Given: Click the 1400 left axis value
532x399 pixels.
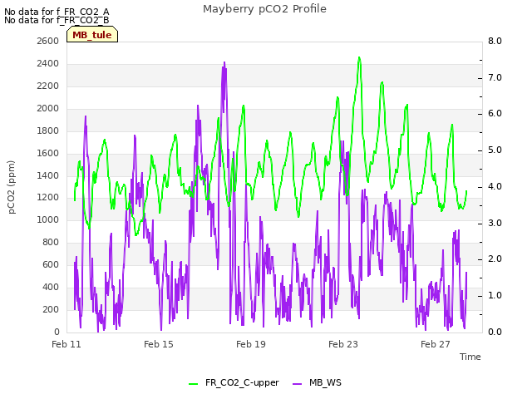Looking at the screenshot, I should 48,175.
